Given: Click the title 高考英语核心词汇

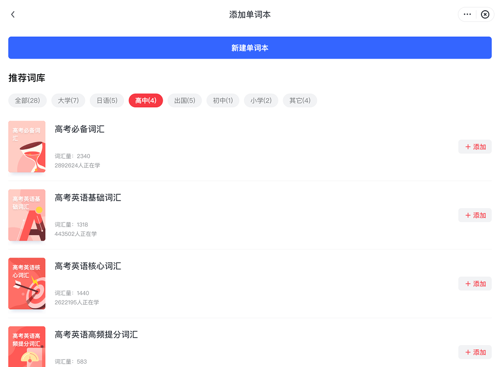Looking at the screenshot, I should click(88, 266).
